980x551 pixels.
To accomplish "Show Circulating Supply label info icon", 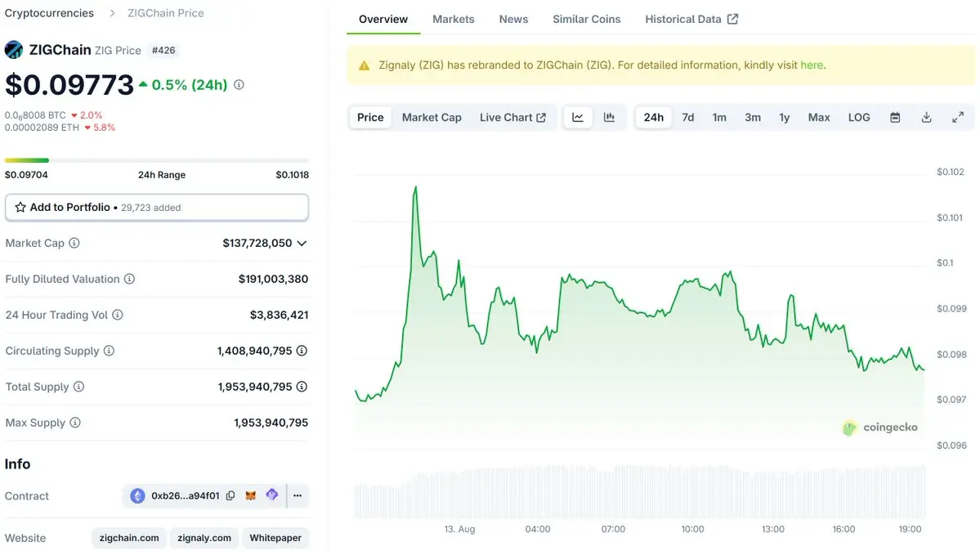I will [x=109, y=351].
